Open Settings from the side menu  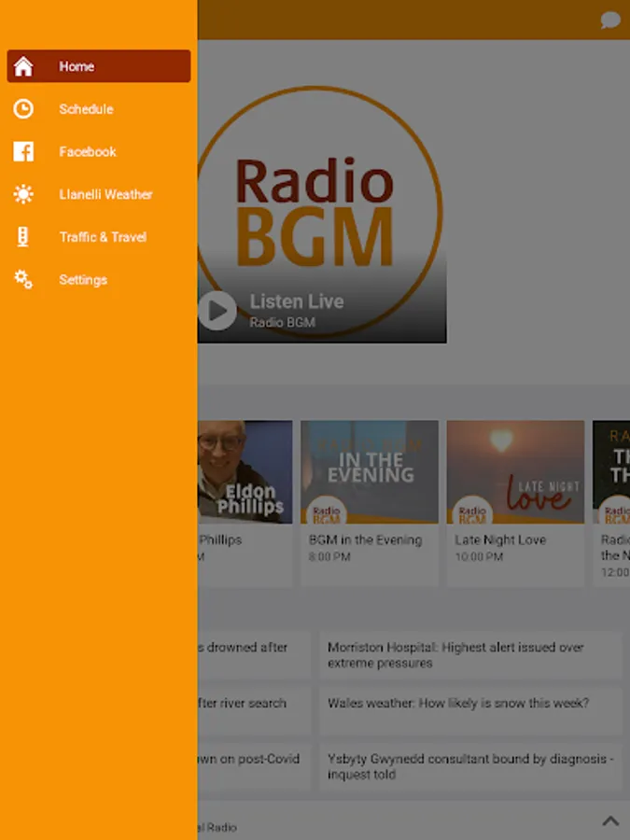click(99, 279)
